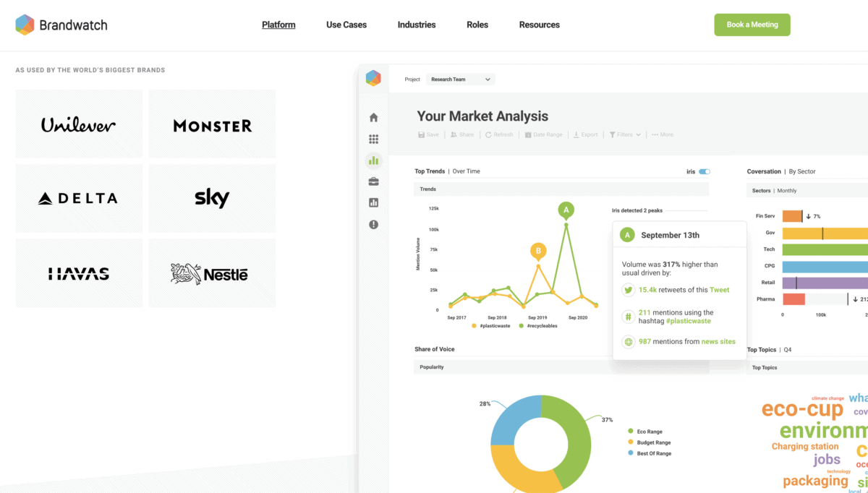Expand the Filters dropdown
Screen dimensions: 868x493
pyautogui.click(x=625, y=134)
